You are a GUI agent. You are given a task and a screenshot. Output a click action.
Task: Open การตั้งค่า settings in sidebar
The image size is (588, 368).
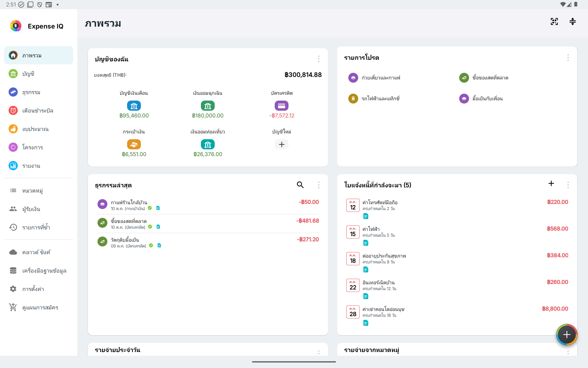coord(39,289)
